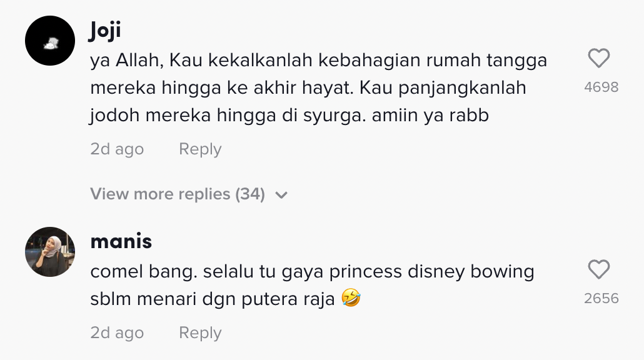Reply to manis's comment

(200, 333)
